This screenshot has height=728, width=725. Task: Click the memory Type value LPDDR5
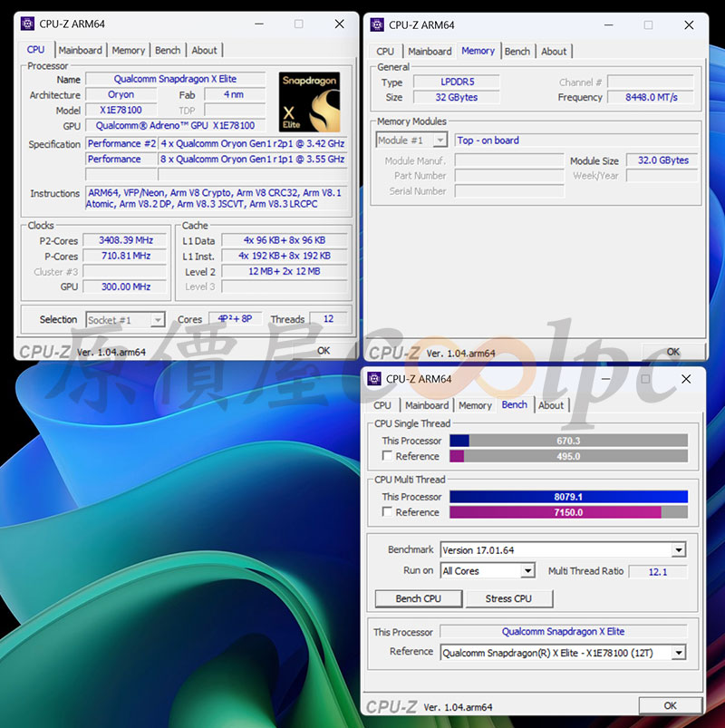[x=457, y=82]
